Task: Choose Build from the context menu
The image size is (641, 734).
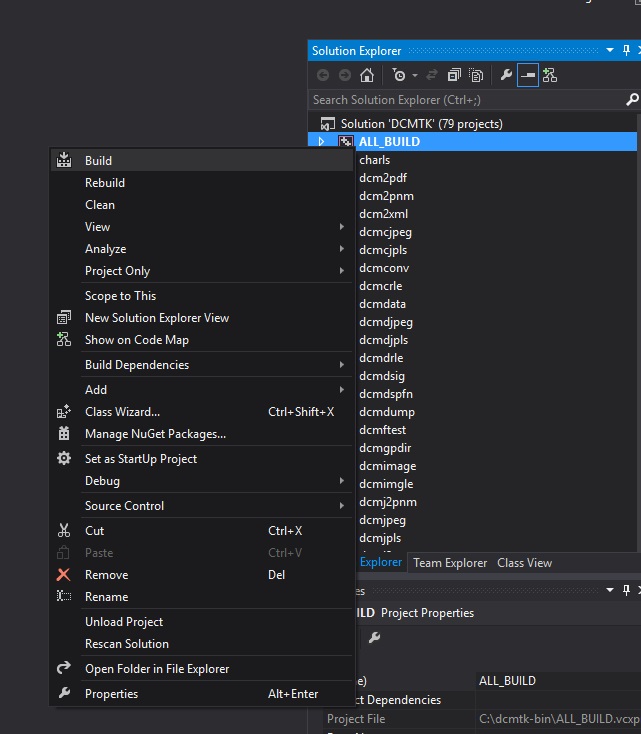Action: (x=201, y=161)
